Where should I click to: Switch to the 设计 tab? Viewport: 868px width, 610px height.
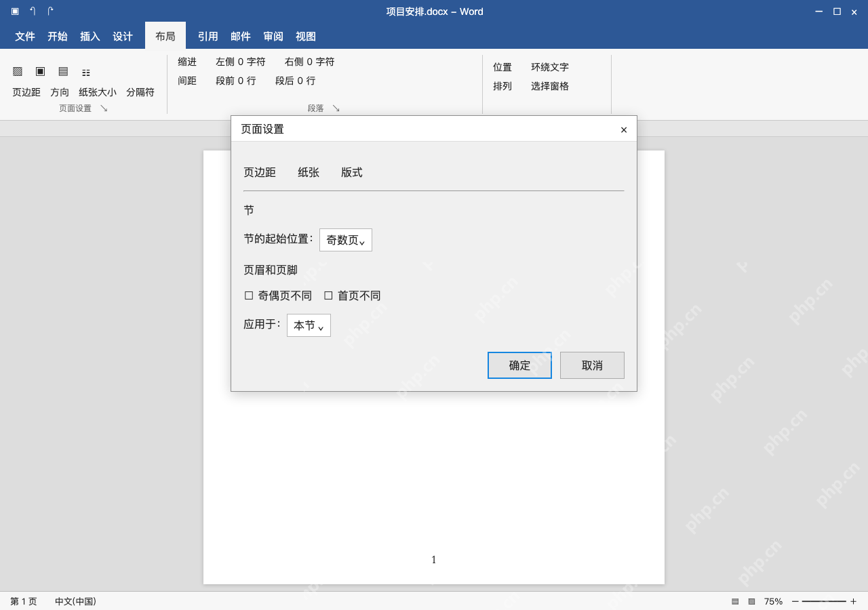[x=123, y=36]
